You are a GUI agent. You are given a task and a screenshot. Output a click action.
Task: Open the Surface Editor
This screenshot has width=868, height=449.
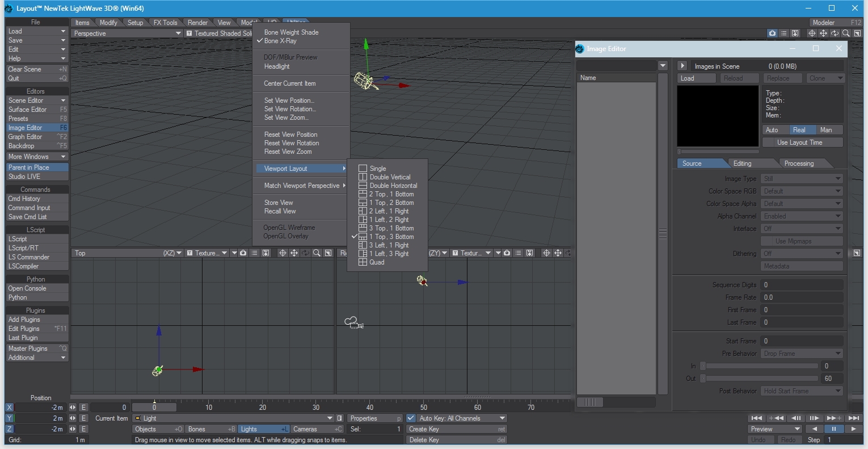point(37,110)
